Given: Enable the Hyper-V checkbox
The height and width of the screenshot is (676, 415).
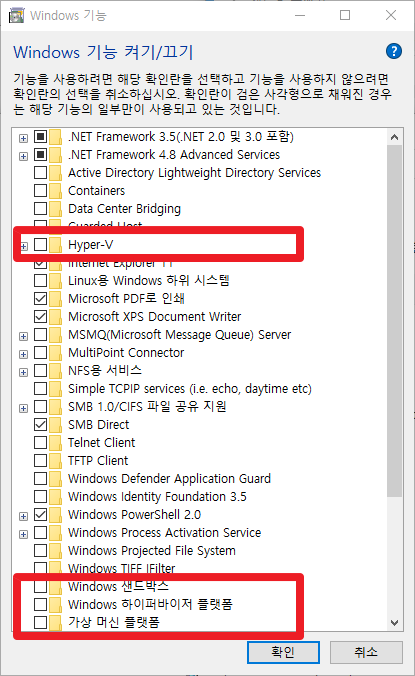Looking at the screenshot, I should pyautogui.click(x=41, y=244).
